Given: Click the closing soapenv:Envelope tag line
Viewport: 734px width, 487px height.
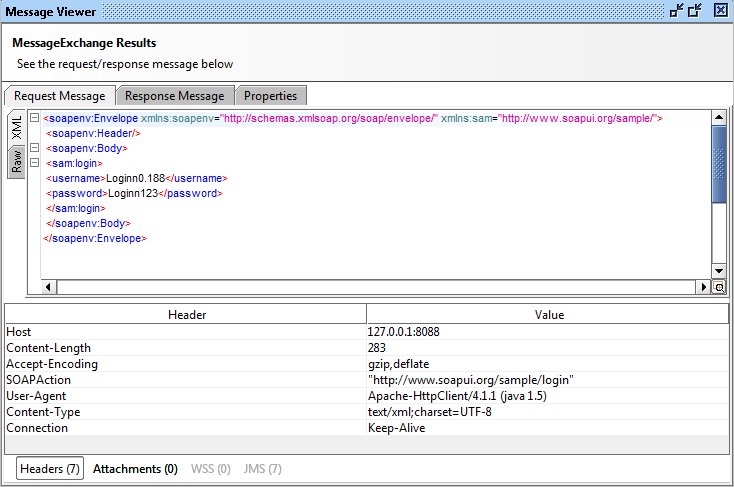Looking at the screenshot, I should [x=95, y=238].
